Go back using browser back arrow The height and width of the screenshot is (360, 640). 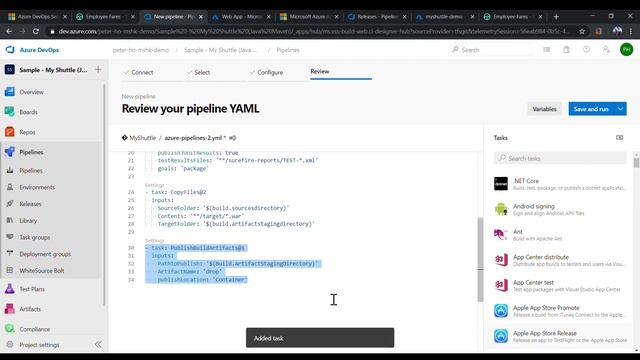tap(9, 31)
